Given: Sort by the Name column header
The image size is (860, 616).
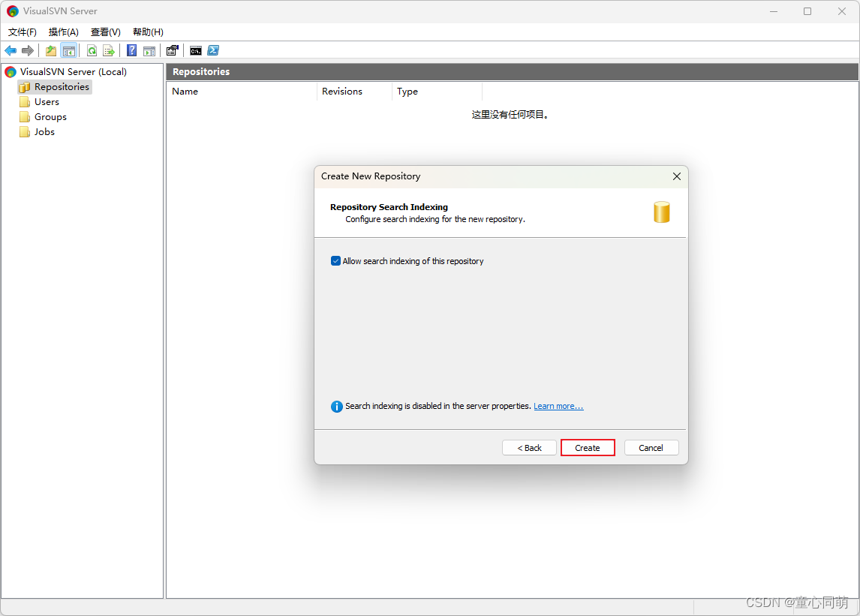Looking at the screenshot, I should pyautogui.click(x=242, y=91).
